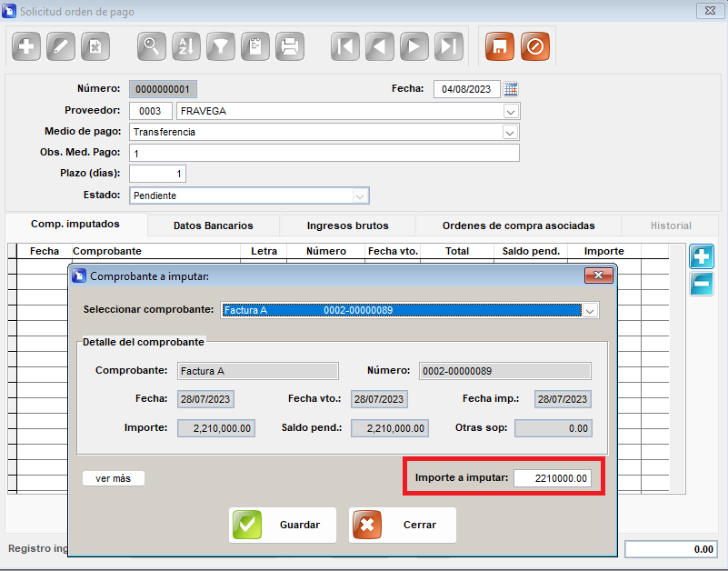Click the Número 0000000001 field
This screenshot has width=728, height=571.
163,89
